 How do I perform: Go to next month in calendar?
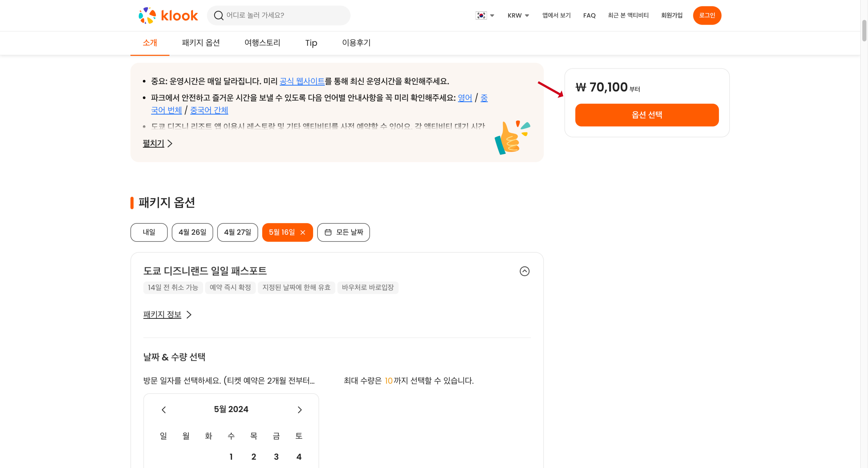[300, 410]
